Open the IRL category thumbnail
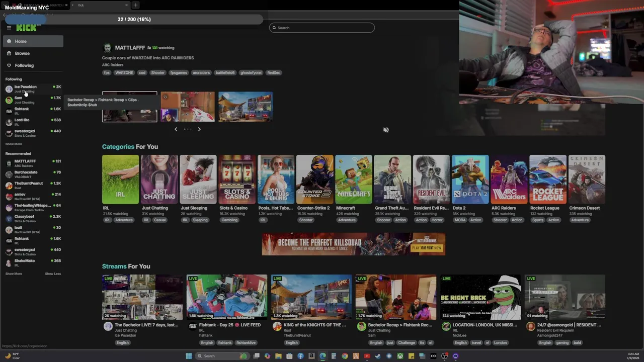This screenshot has height=362, width=644. (120, 179)
